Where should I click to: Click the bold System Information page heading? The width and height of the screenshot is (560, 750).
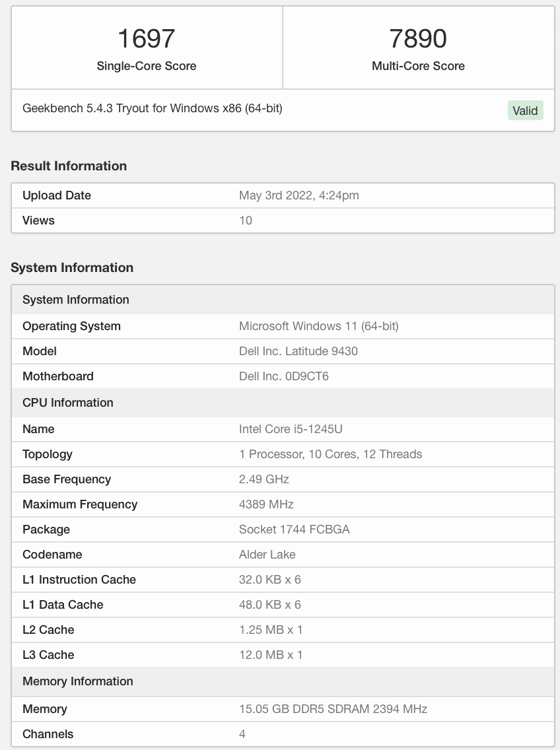pyautogui.click(x=72, y=267)
